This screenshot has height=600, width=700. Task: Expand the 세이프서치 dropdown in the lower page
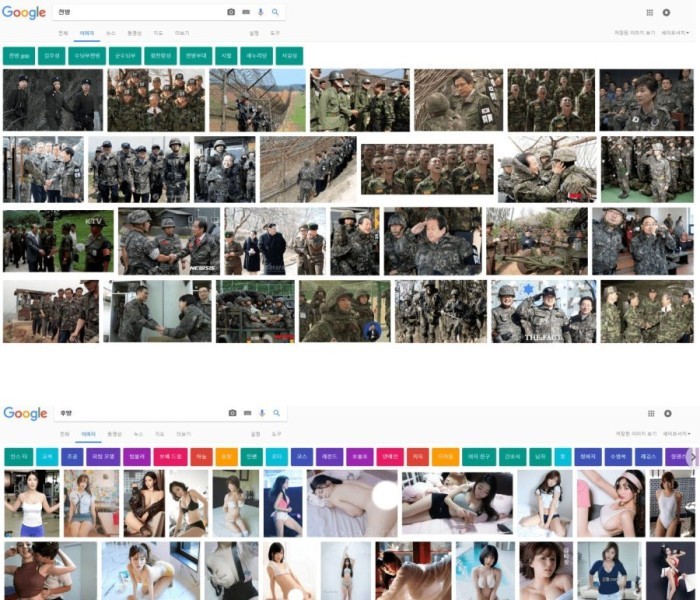[x=675, y=434]
